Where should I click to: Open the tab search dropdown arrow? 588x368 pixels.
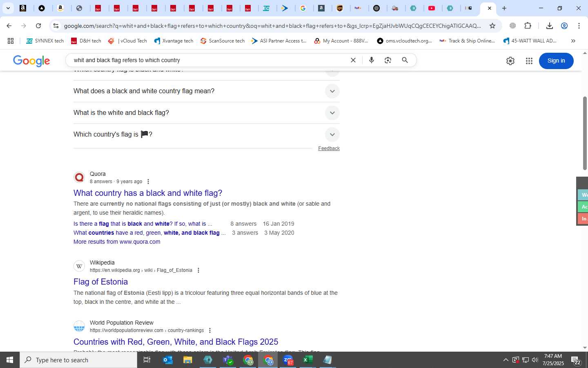pos(8,8)
